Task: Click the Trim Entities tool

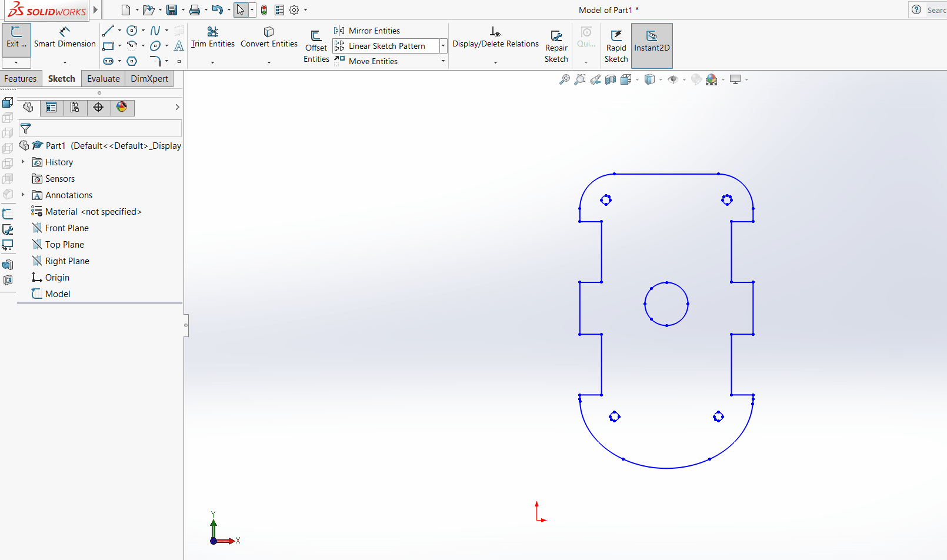Action: (x=212, y=37)
